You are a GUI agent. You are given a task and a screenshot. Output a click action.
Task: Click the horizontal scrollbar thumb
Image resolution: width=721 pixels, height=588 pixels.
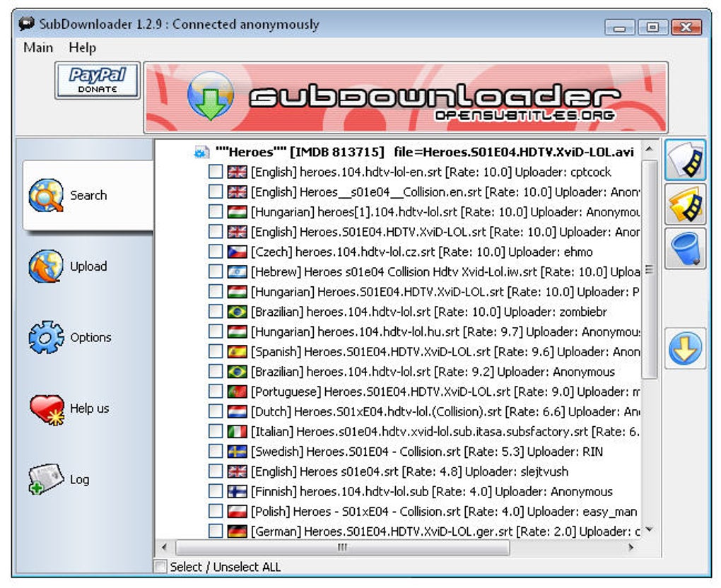click(342, 547)
